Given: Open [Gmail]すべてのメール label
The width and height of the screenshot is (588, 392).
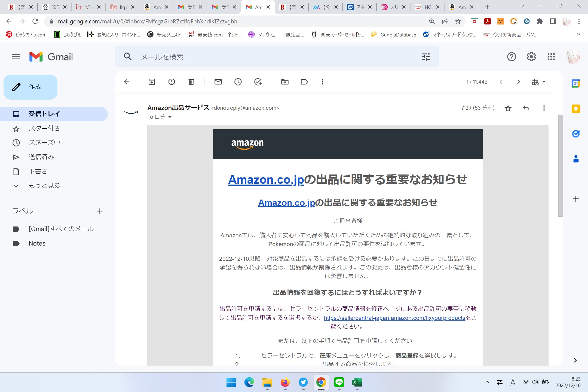Looking at the screenshot, I should click(x=54, y=229).
